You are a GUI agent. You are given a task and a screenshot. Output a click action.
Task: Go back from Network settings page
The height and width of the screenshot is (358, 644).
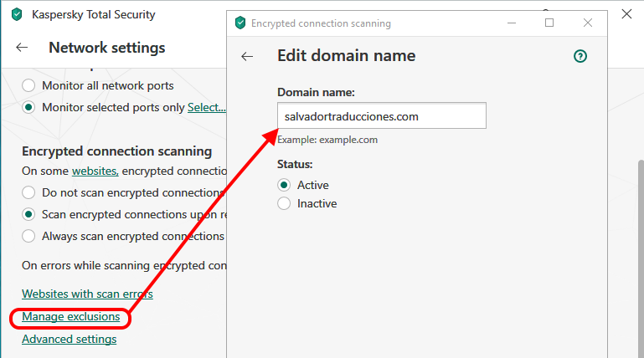coord(22,48)
